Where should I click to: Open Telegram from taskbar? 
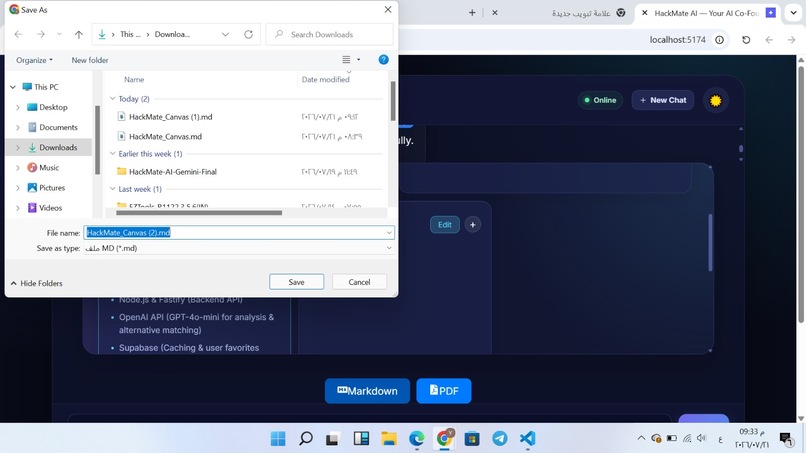(500, 439)
